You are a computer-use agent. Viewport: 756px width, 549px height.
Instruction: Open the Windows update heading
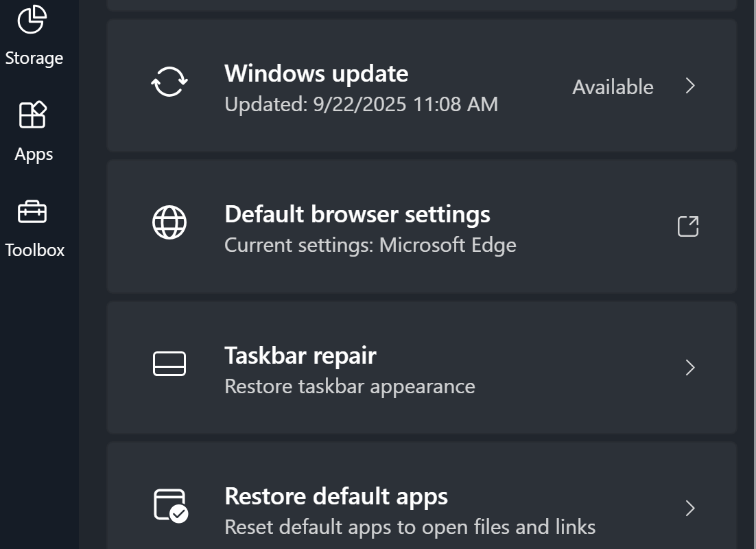point(316,73)
